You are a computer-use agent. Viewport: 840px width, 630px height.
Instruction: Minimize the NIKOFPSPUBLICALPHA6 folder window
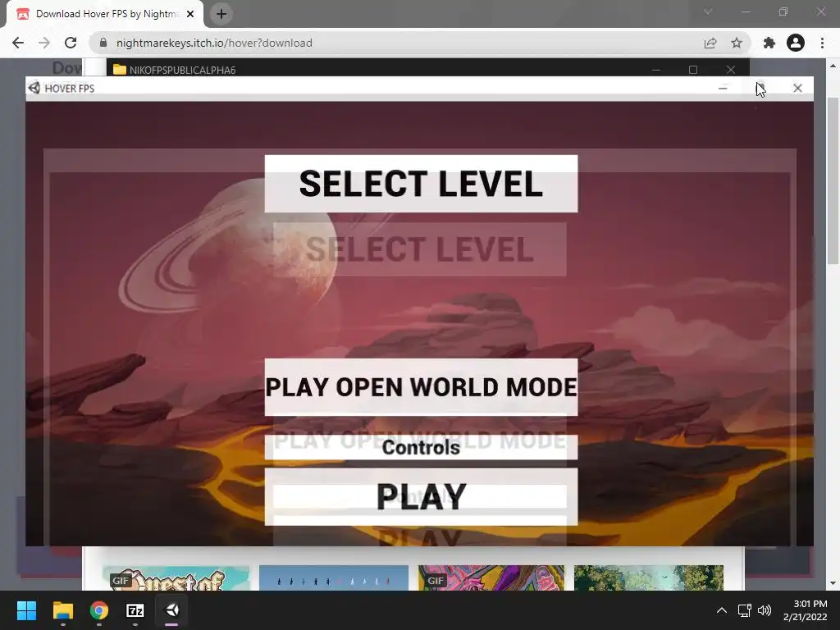656,70
